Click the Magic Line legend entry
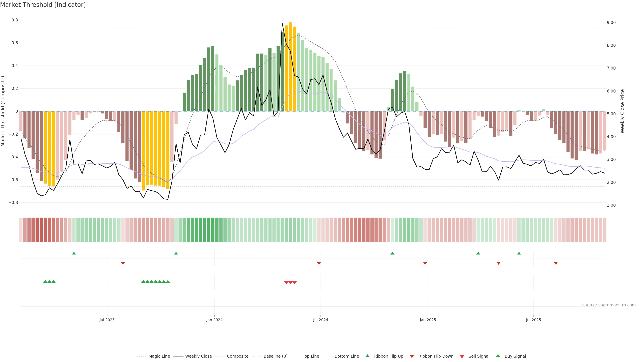This screenshot has height=362, width=644. [159, 356]
